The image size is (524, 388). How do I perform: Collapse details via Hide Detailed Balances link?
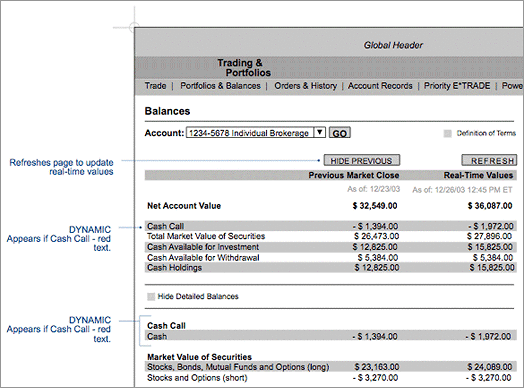198,296
